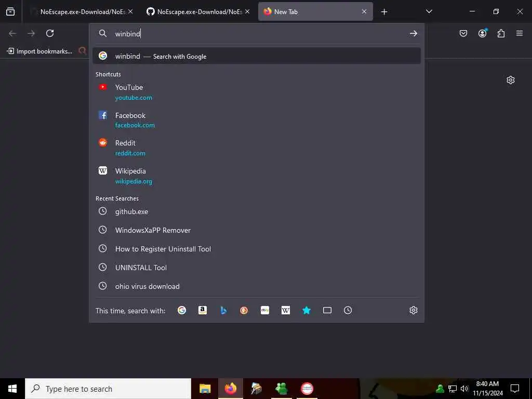Go back using the back arrow
This screenshot has width=532, height=399.
[x=12, y=33]
